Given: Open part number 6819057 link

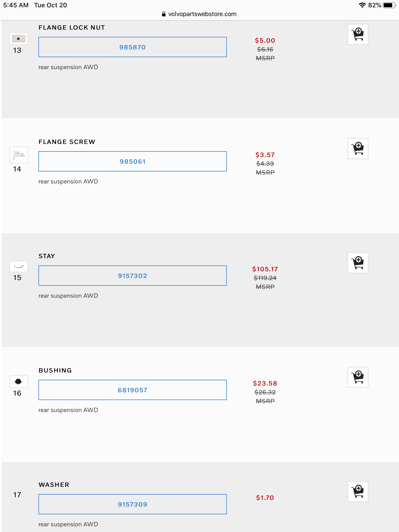Looking at the screenshot, I should (x=132, y=390).
